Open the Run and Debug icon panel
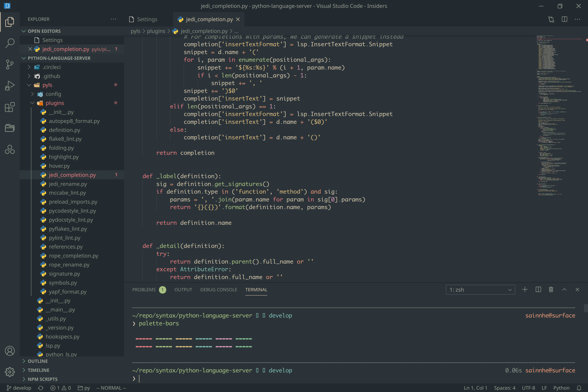 coord(10,85)
